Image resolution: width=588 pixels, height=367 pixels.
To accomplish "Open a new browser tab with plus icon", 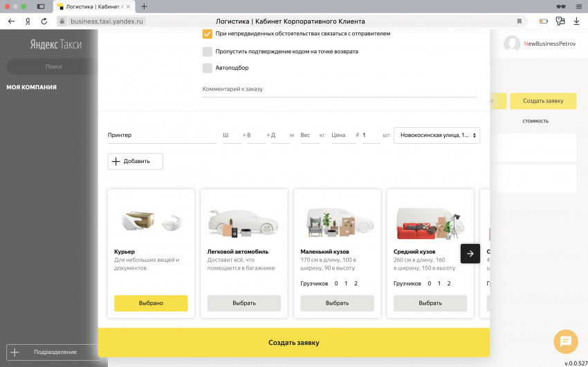I will pos(144,6).
